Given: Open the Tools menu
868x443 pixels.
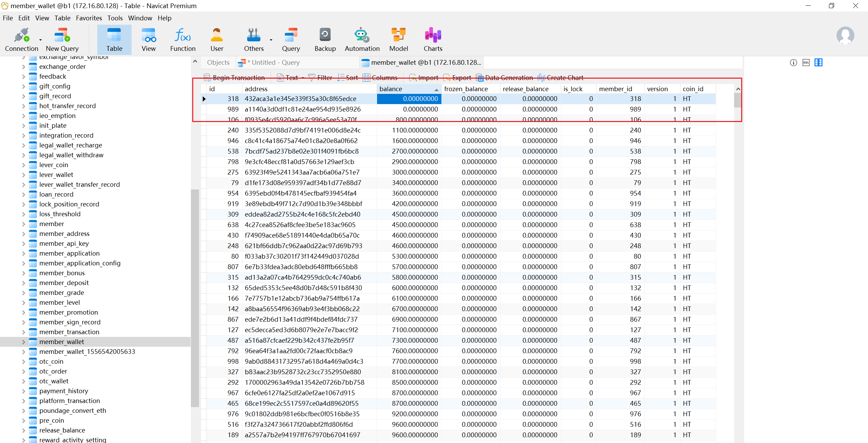Looking at the screenshot, I should tap(115, 18).
